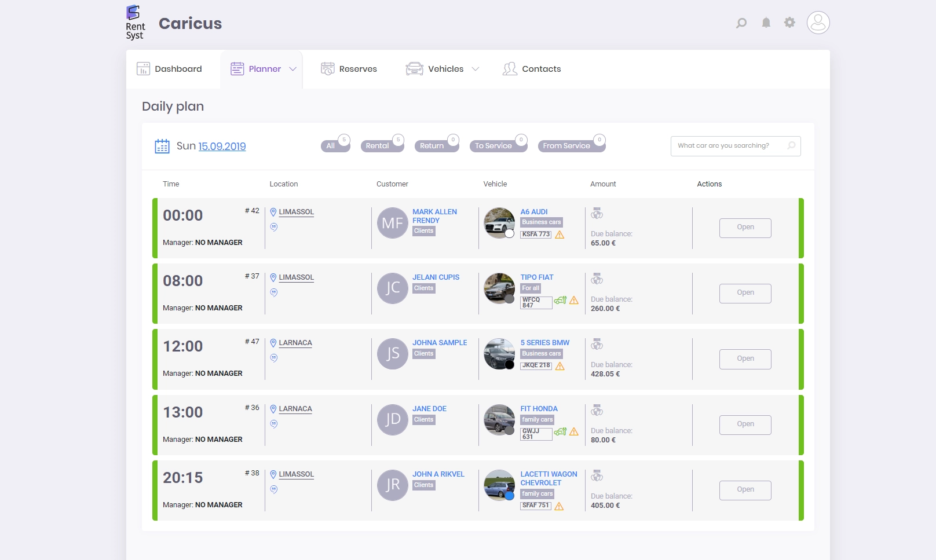Open the 20:15 John A Rikvel booking
Image resolution: width=936 pixels, height=560 pixels.
745,490
